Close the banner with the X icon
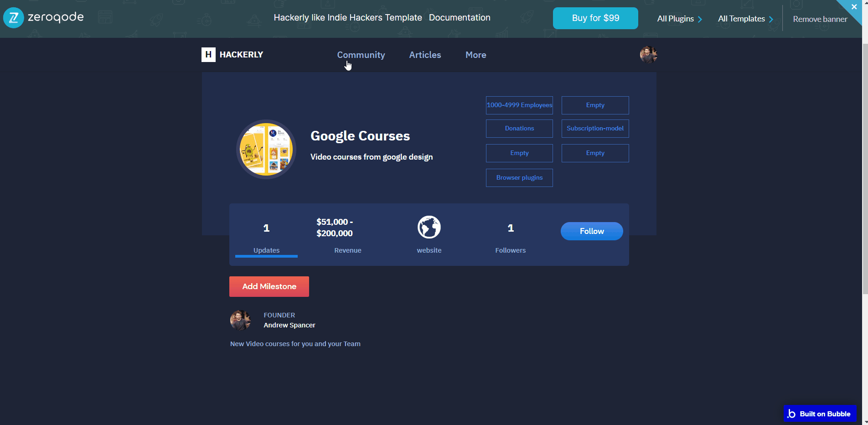 [x=854, y=7]
